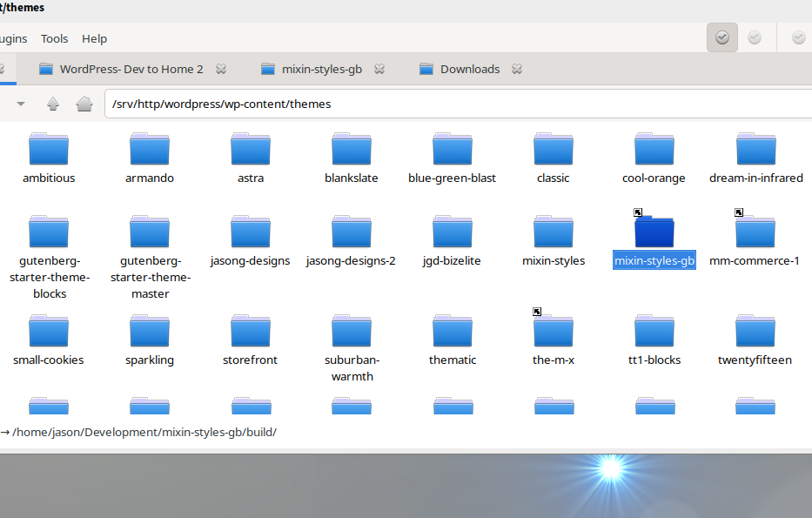The image size is (812, 518).
Task: Click the path bar showing /srv/http/wordpress/wp-content/themes
Action: [459, 104]
